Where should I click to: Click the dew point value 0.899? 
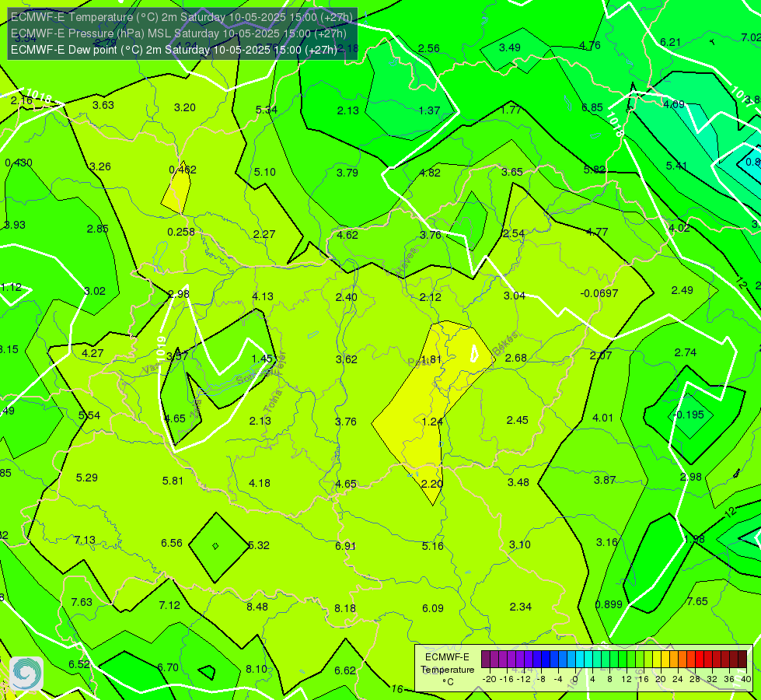pyautogui.click(x=609, y=604)
